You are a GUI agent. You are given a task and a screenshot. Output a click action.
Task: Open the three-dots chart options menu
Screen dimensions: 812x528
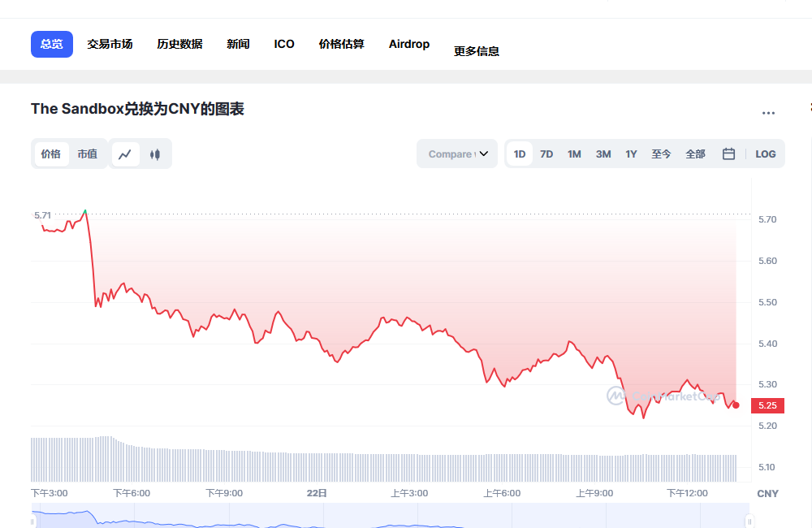tap(768, 113)
